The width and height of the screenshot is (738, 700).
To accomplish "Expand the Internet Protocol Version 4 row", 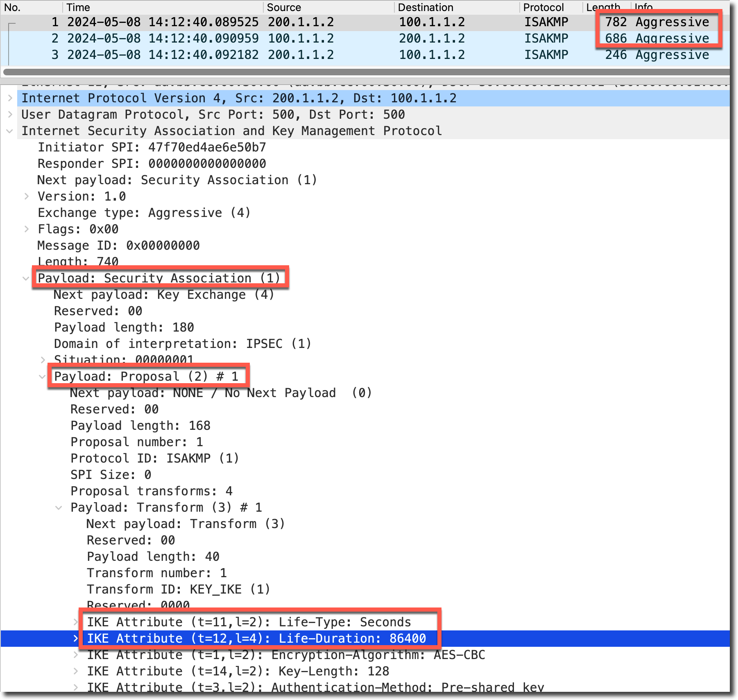I will [10, 98].
